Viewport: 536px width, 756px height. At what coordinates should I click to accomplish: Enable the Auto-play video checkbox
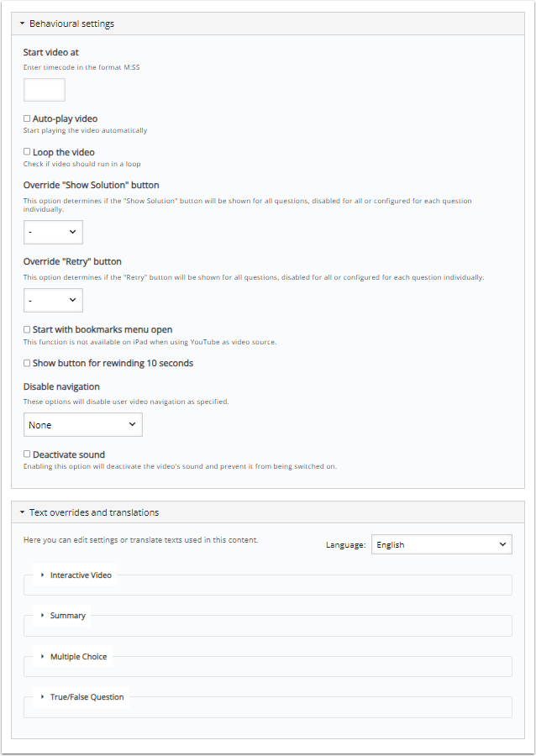27,118
